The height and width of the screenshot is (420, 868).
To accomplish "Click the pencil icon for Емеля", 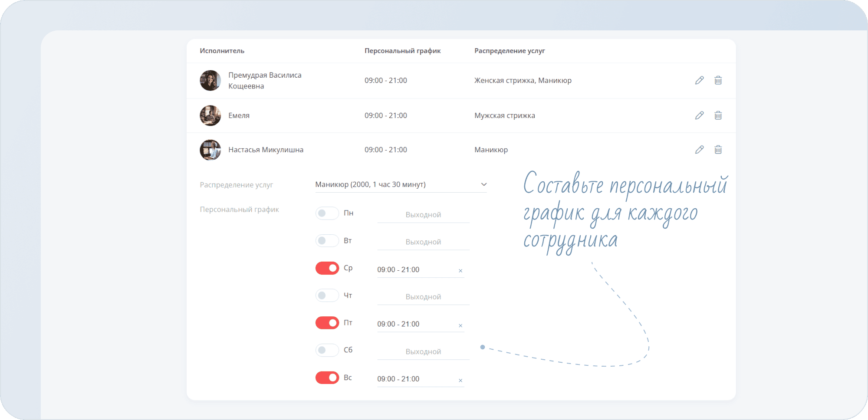I will pyautogui.click(x=699, y=115).
